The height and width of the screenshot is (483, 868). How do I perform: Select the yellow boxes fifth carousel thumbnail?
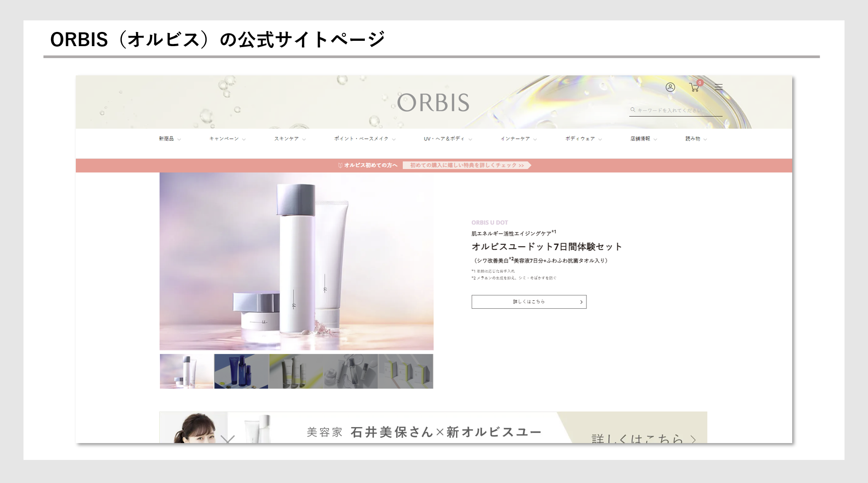(x=406, y=371)
